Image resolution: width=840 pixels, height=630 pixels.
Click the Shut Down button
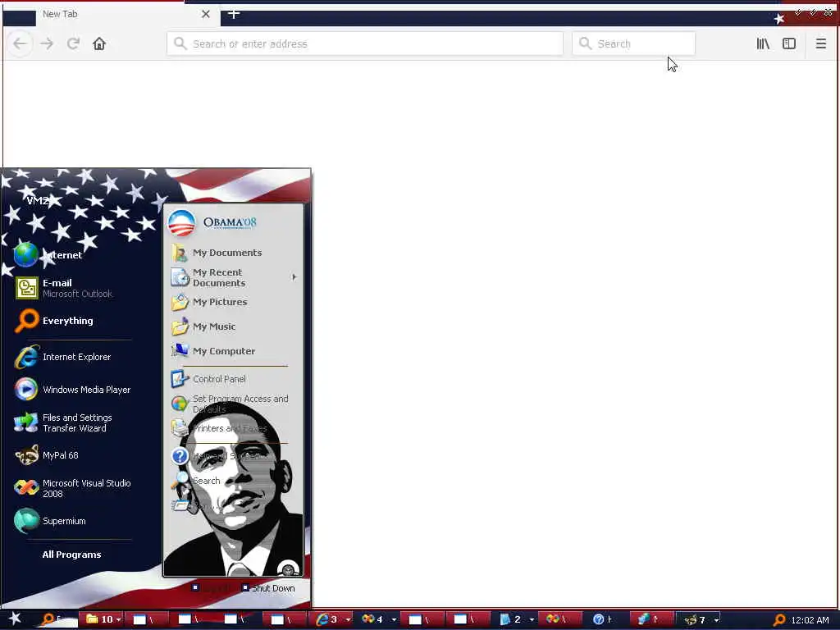click(x=268, y=587)
